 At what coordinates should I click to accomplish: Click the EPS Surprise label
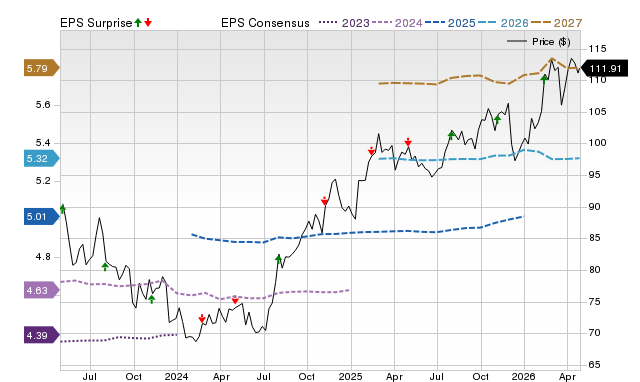tap(96, 23)
